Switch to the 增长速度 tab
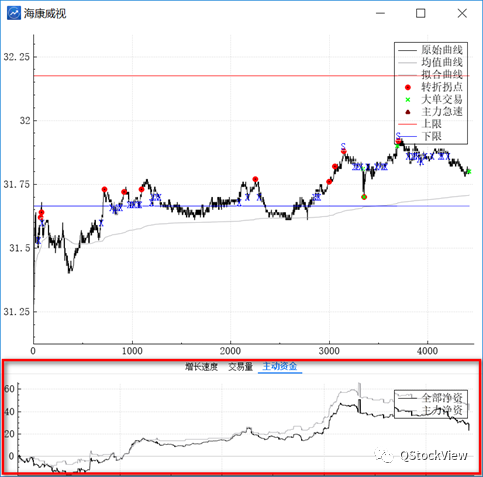Screen dimensions: 483x477 [x=201, y=367]
